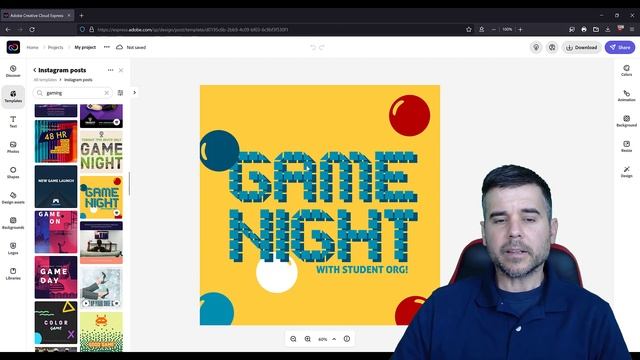
Task: Open the Shapes sidebar panel
Action: pos(13,172)
